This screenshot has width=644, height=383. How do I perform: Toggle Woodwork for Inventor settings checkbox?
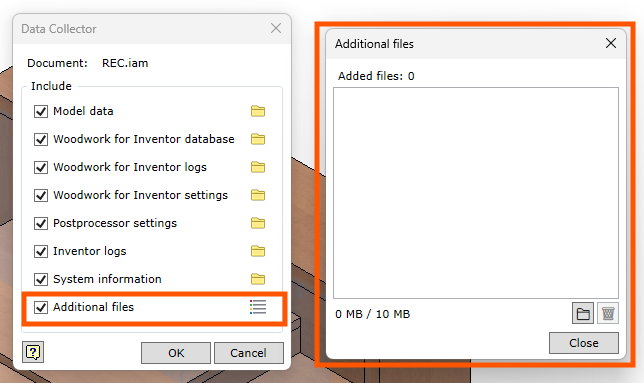pos(41,195)
